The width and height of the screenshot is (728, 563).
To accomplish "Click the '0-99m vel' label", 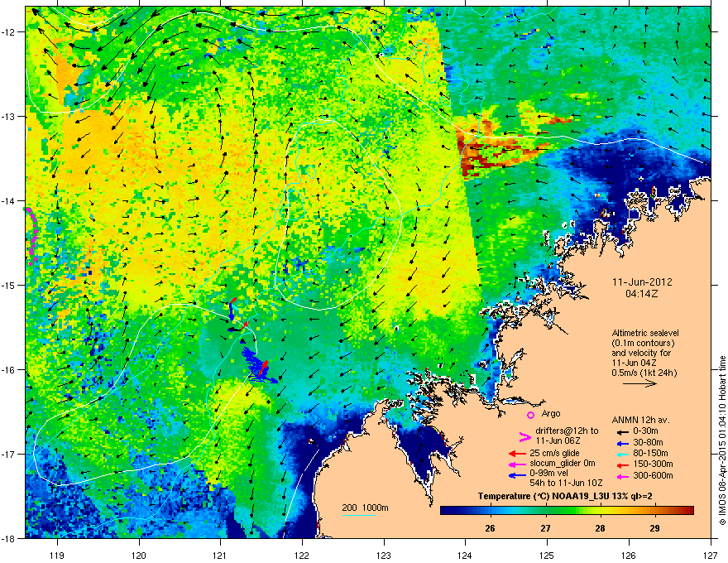I will (548, 474).
